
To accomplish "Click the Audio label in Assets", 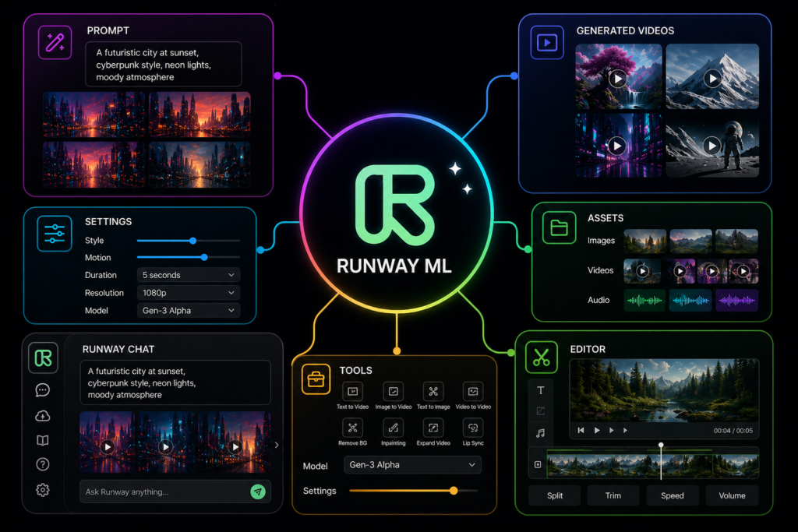I will click(598, 300).
